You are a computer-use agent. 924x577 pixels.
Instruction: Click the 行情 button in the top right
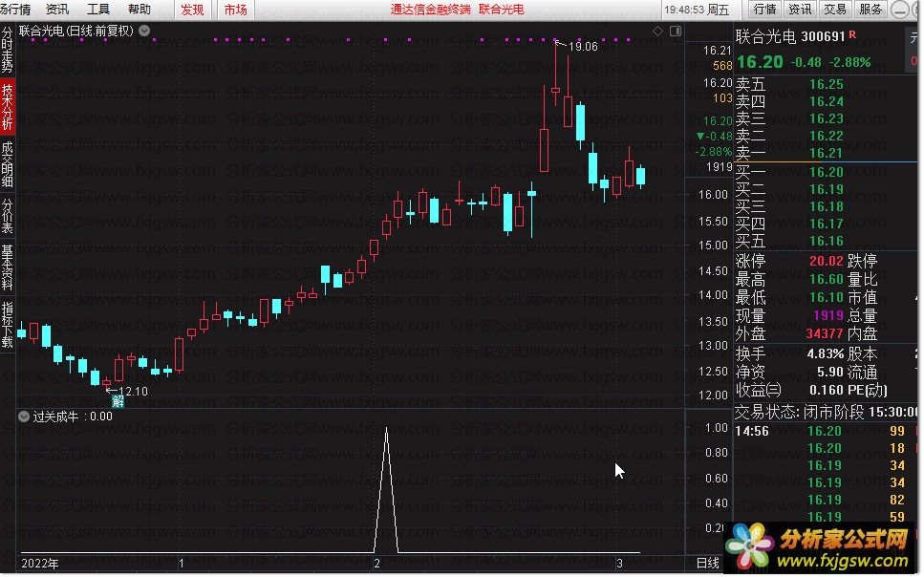[x=764, y=10]
